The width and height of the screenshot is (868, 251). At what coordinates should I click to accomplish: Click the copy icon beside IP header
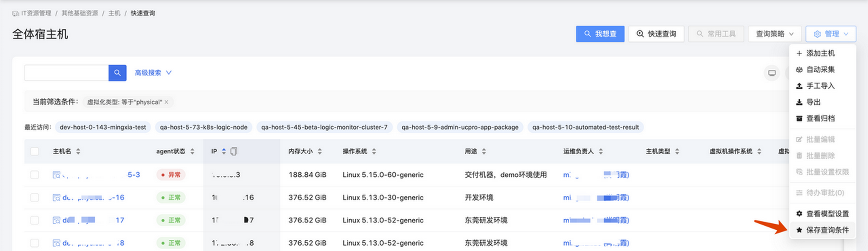[x=234, y=152]
